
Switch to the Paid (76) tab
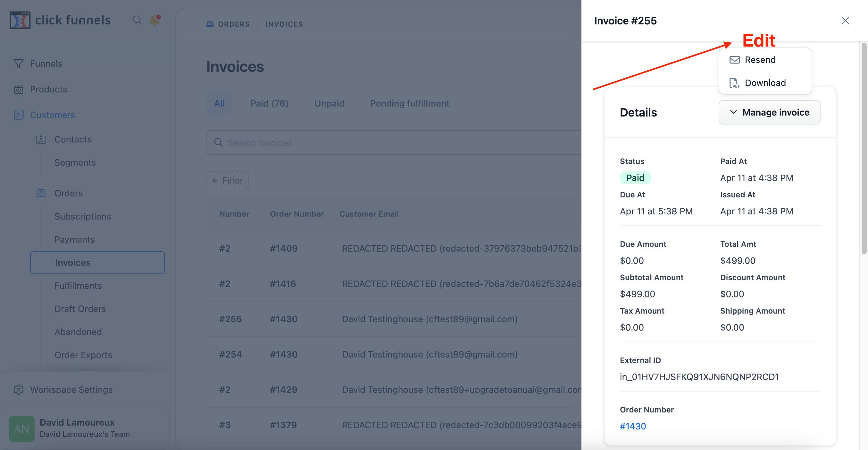269,103
